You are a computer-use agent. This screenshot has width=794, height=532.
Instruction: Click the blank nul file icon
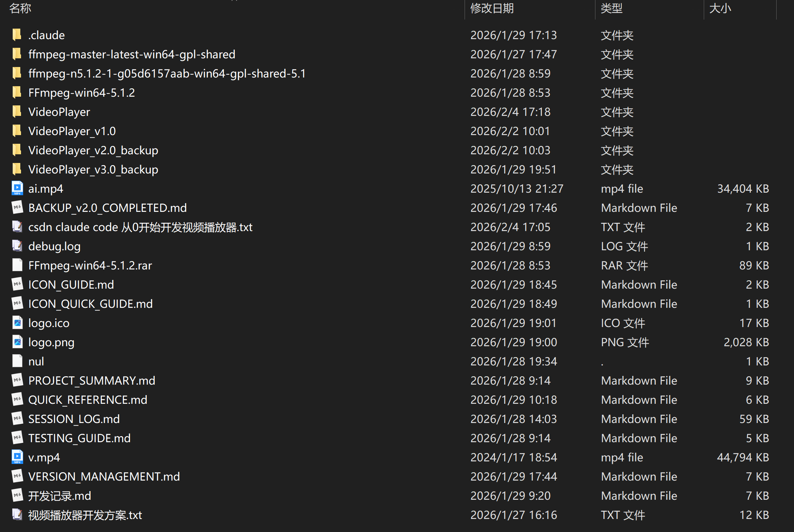point(17,361)
